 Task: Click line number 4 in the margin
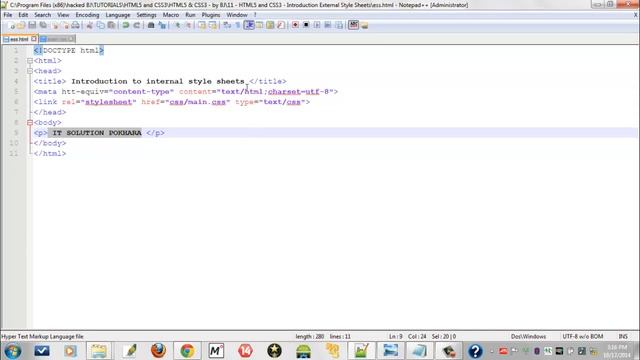click(x=16, y=81)
